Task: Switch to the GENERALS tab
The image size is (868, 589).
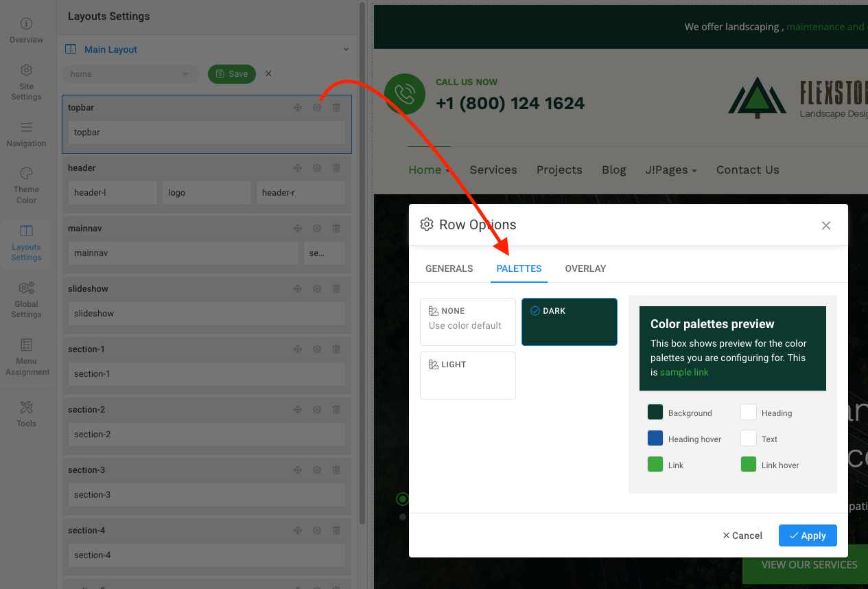Action: pos(449,268)
